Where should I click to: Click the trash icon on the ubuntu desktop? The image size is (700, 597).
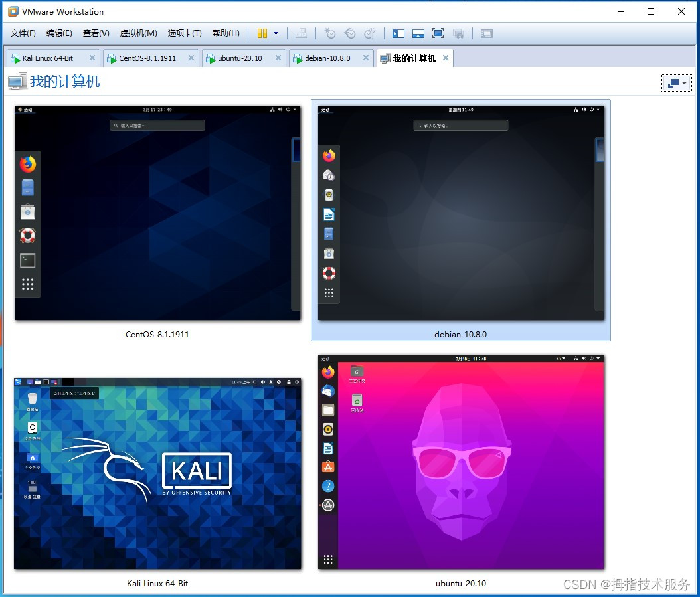(357, 400)
